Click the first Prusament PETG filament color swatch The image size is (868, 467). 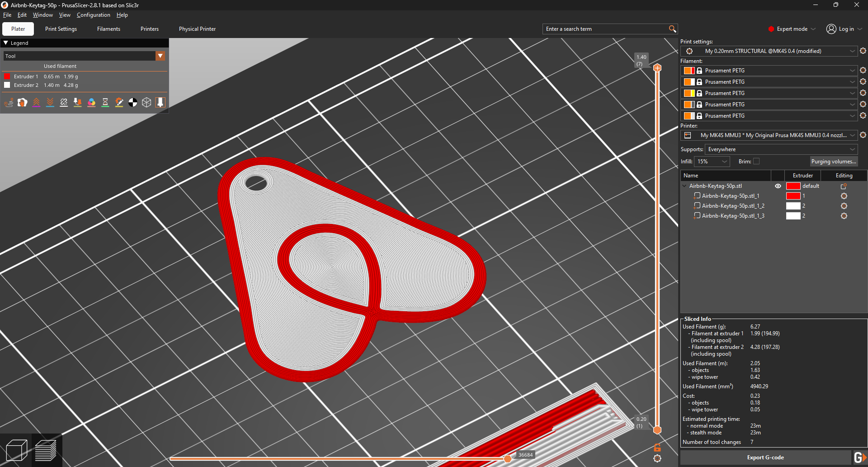tap(689, 71)
